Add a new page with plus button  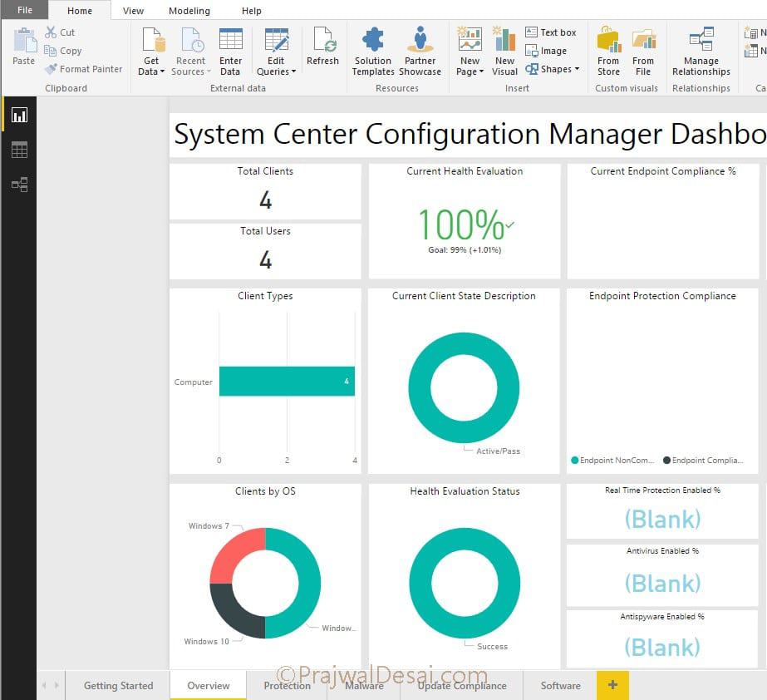click(612, 685)
